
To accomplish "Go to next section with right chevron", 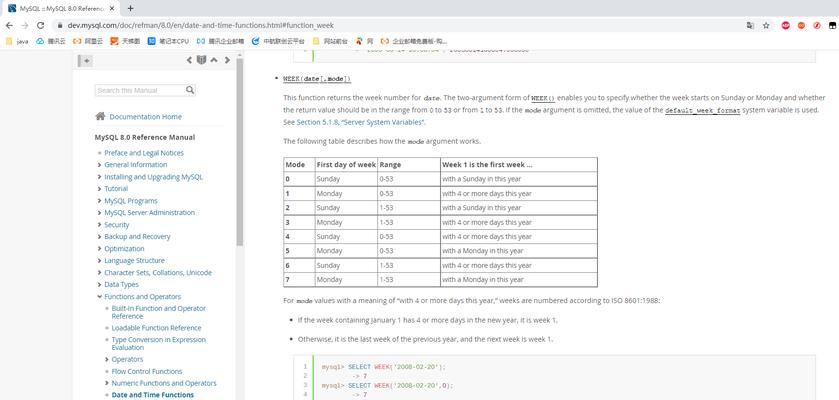I will tap(227, 60).
